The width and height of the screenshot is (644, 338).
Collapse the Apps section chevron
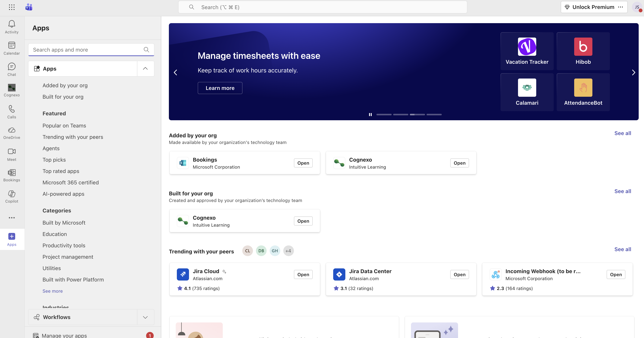tap(145, 68)
